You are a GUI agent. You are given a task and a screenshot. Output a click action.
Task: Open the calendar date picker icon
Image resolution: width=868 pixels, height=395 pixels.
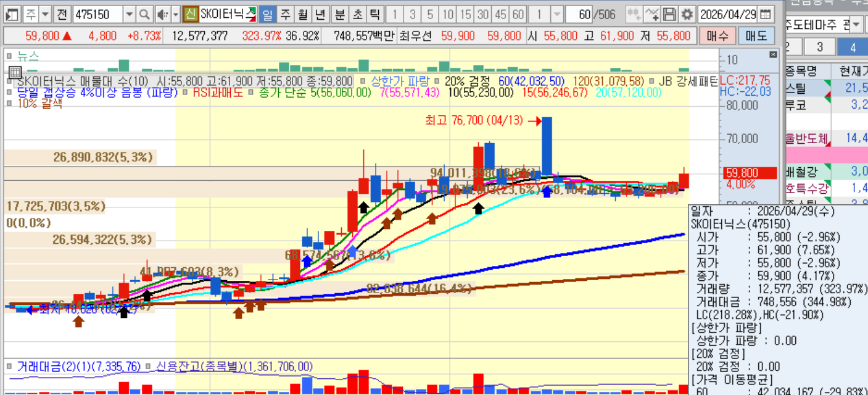(766, 14)
